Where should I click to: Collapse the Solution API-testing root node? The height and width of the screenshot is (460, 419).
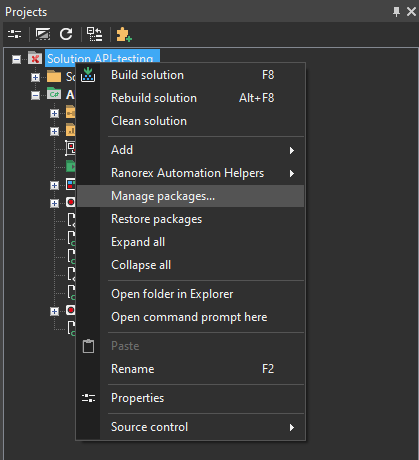point(16,59)
